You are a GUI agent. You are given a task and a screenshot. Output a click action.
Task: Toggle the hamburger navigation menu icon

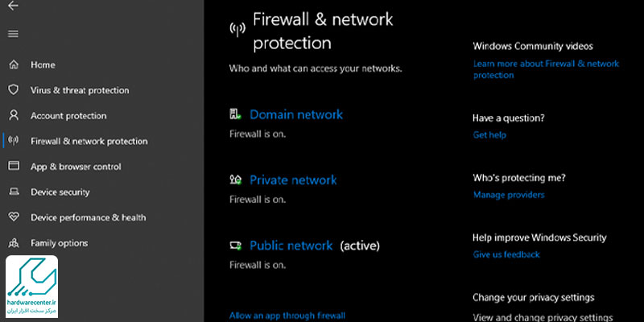pos(13,34)
